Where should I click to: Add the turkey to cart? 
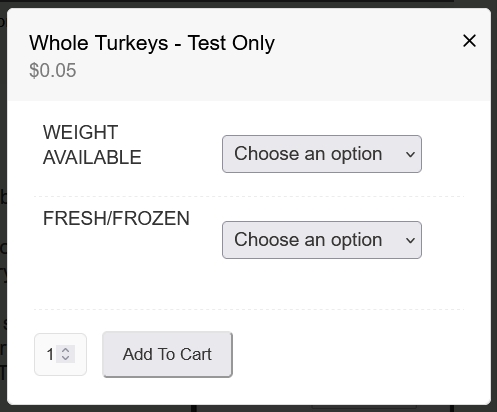point(167,354)
